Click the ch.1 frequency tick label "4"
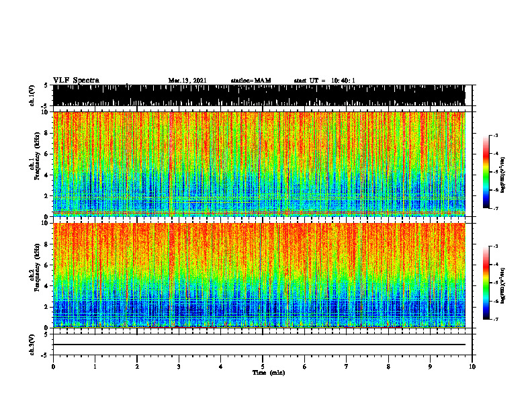532x411 pixels. coord(47,175)
